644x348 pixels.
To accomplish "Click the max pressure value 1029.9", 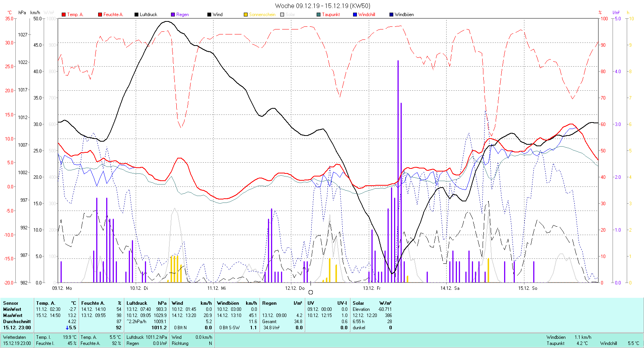I will [160, 315].
